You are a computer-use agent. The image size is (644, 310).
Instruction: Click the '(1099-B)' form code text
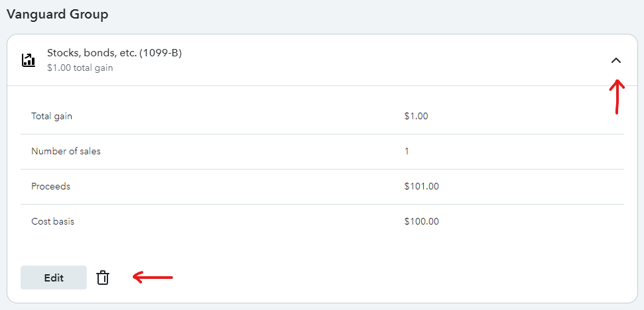pyautogui.click(x=161, y=53)
